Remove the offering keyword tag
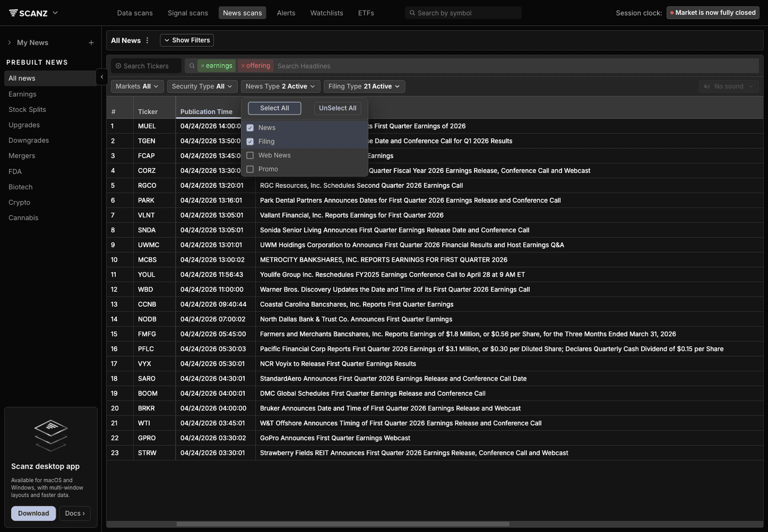This screenshot has width=768, height=532. click(x=243, y=66)
